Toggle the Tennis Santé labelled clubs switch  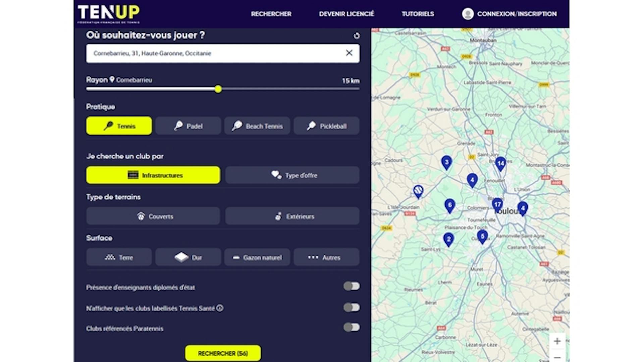click(x=351, y=307)
